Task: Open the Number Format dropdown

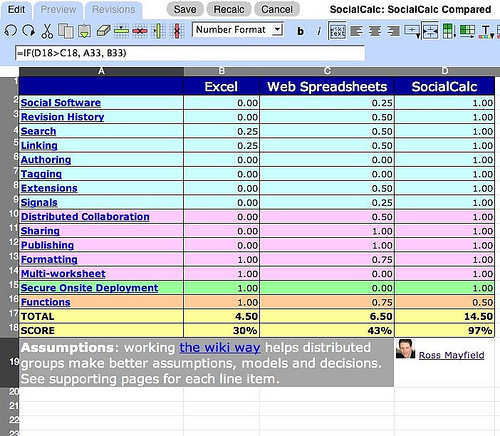Action: pos(238,30)
